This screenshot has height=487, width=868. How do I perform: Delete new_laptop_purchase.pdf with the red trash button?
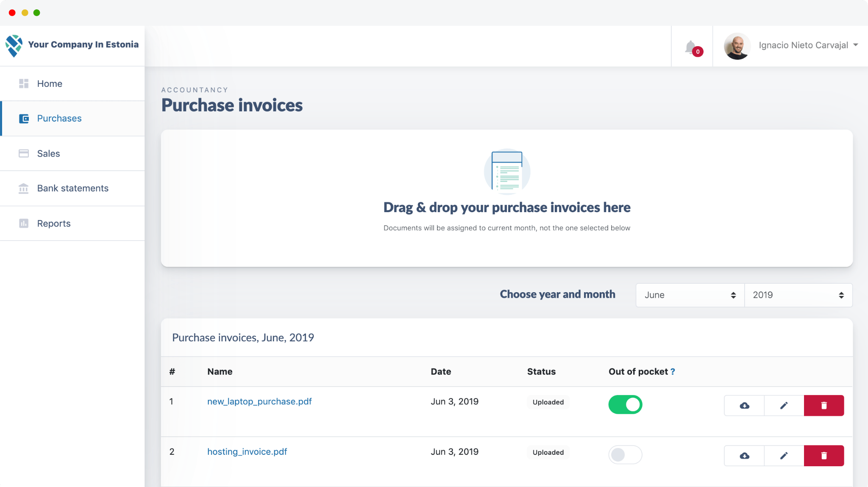pos(824,406)
